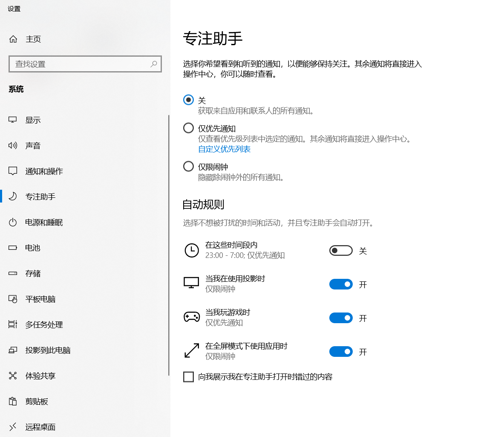This screenshot has width=504, height=437.
Task: Click the 23:00 - 7:00; 仅优先通知 text
Action: pos(245,255)
